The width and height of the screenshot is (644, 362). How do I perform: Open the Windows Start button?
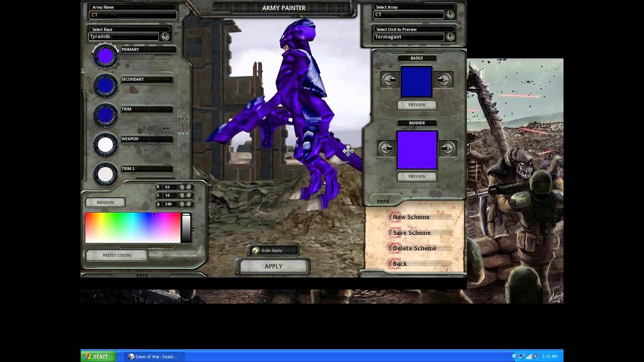click(99, 356)
